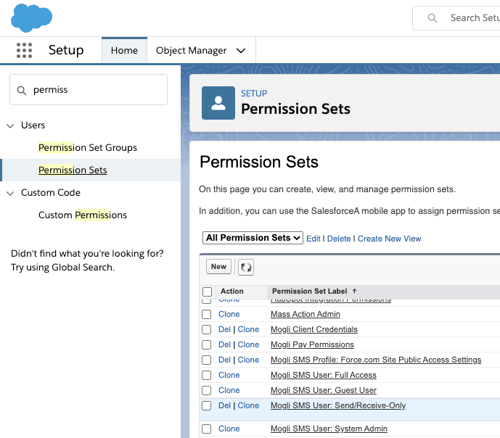Click the Salesforce cloud logo
The height and width of the screenshot is (438, 500).
(31, 18)
